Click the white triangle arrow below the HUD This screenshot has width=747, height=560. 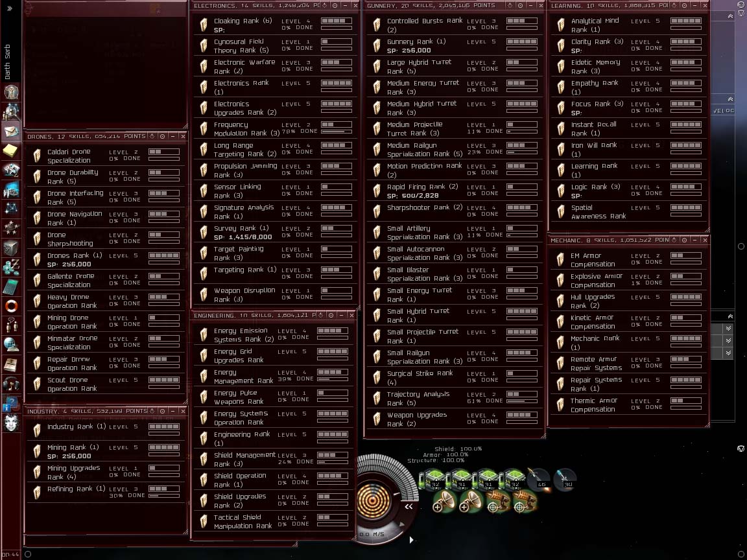411,539
